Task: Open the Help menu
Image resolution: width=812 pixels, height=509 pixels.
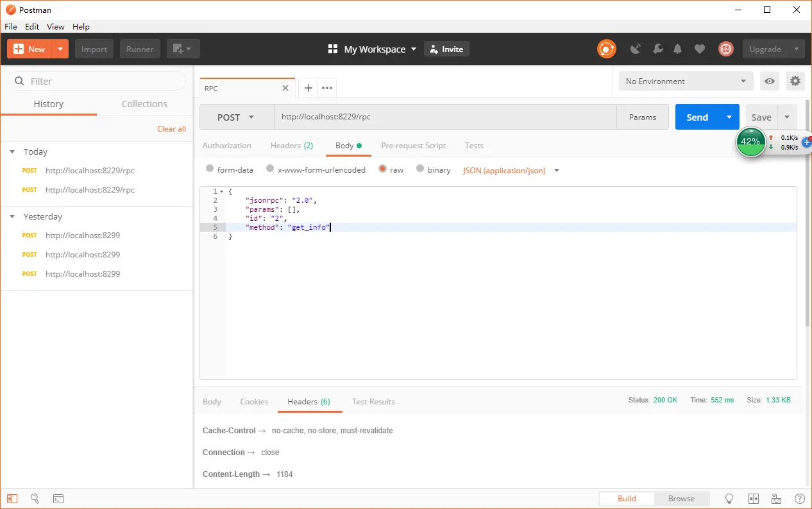Action: [x=81, y=26]
